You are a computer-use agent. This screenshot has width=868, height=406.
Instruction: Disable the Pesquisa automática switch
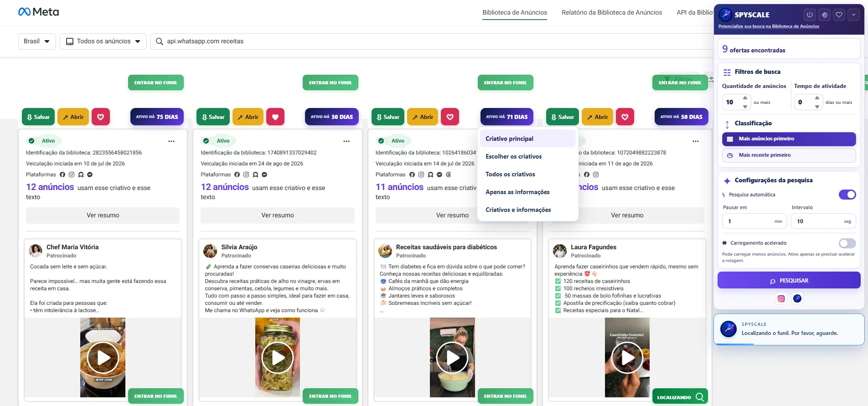pos(847,195)
